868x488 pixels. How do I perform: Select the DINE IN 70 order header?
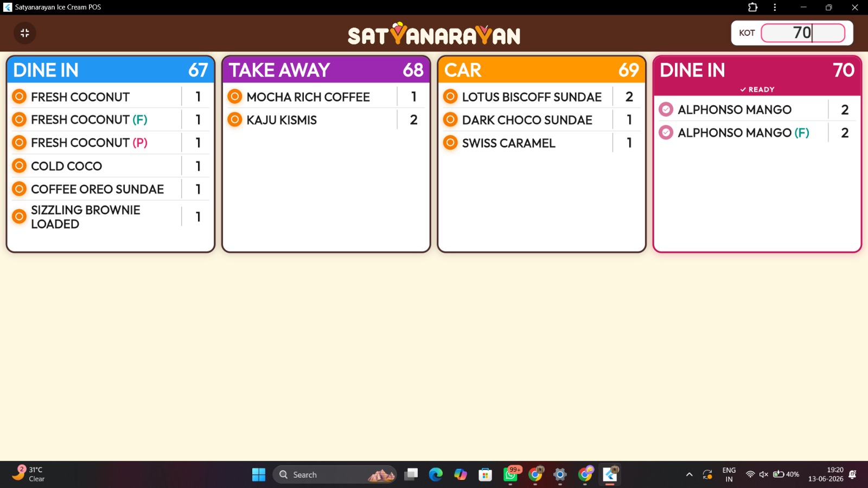coord(757,76)
